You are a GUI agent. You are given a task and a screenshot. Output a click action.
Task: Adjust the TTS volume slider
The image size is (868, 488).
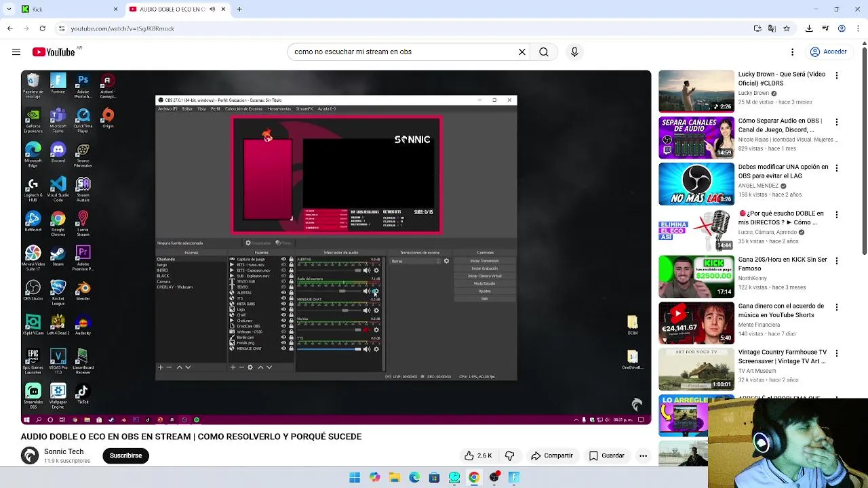tap(329, 349)
